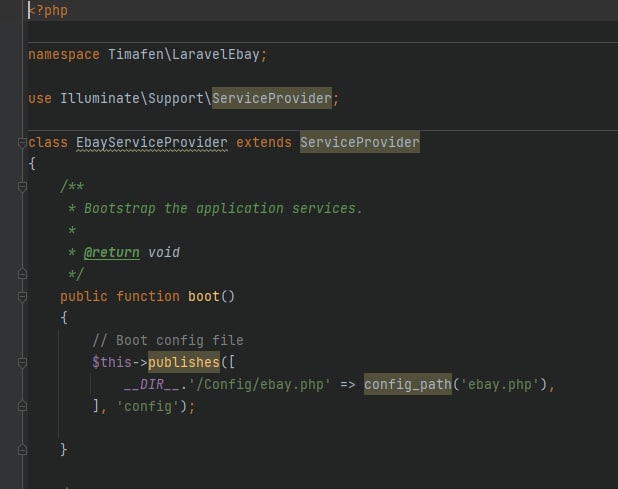Click the config_path function call
The image size is (618, 489).
pos(408,384)
